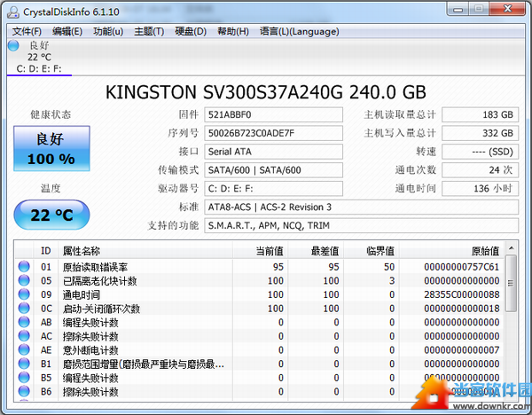Click the 良好 100 % health status button
The height and width of the screenshot is (415, 532).
coord(51,149)
